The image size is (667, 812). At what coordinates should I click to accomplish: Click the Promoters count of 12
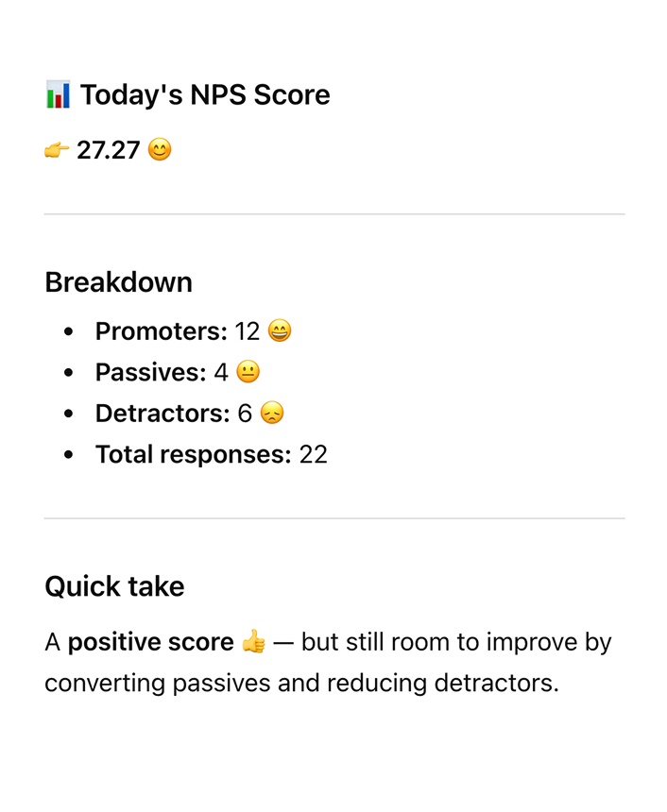tap(248, 331)
